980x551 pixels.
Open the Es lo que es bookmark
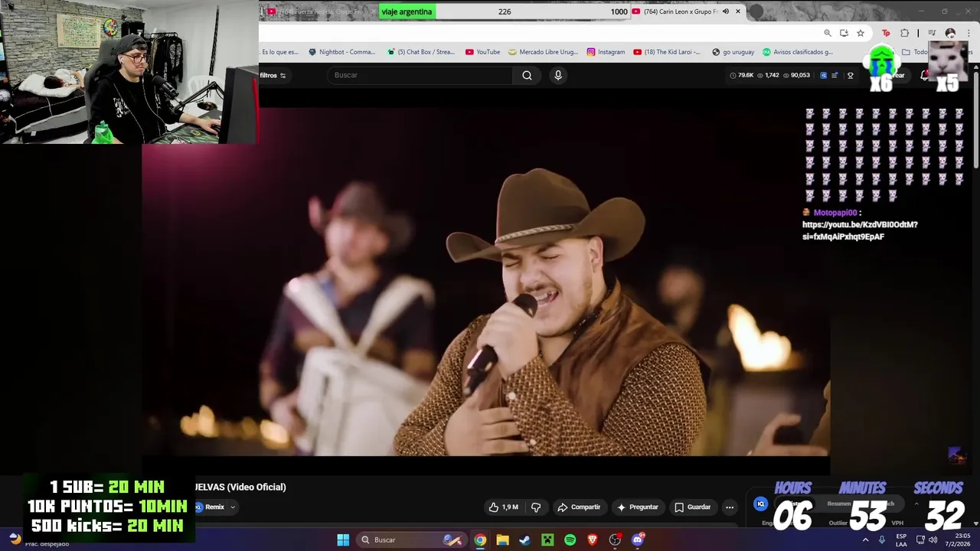(279, 52)
